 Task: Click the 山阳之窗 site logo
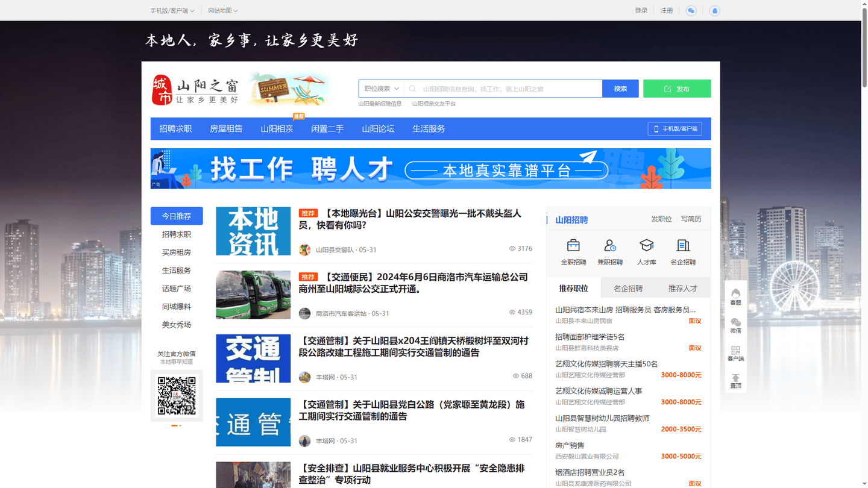coord(195,90)
